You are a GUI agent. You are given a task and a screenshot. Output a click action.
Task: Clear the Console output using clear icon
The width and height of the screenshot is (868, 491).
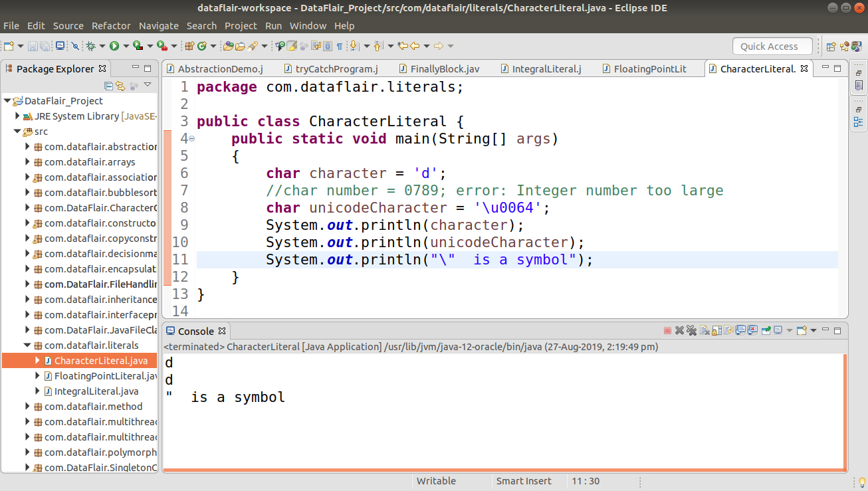click(x=704, y=329)
